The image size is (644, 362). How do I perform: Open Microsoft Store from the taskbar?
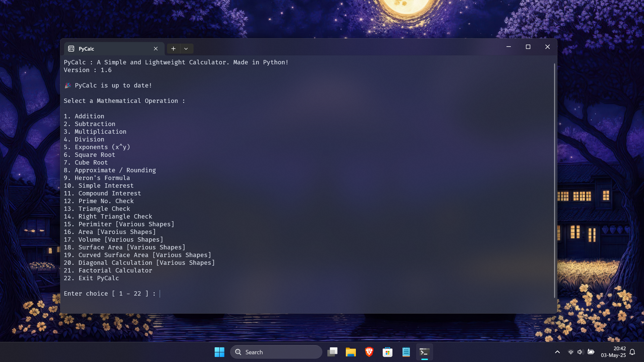pyautogui.click(x=387, y=352)
